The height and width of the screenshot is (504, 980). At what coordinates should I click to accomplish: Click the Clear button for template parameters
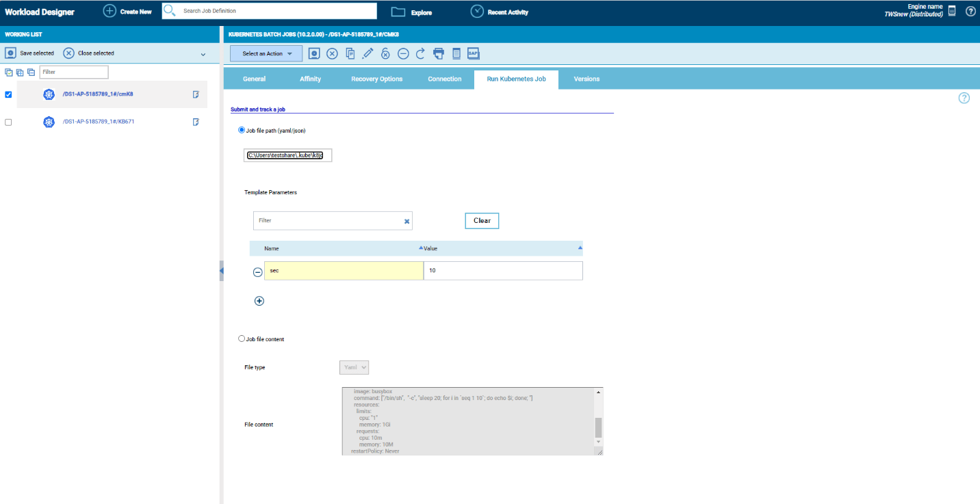(482, 220)
